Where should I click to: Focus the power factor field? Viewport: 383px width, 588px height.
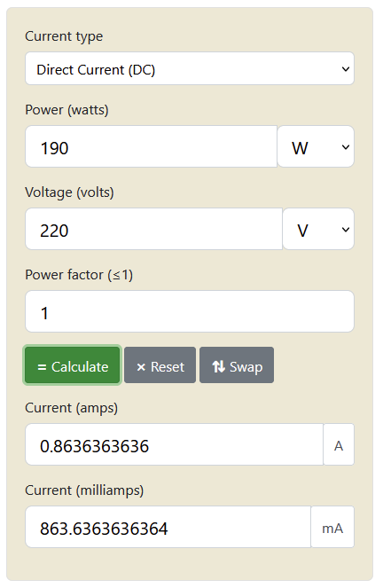[190, 311]
